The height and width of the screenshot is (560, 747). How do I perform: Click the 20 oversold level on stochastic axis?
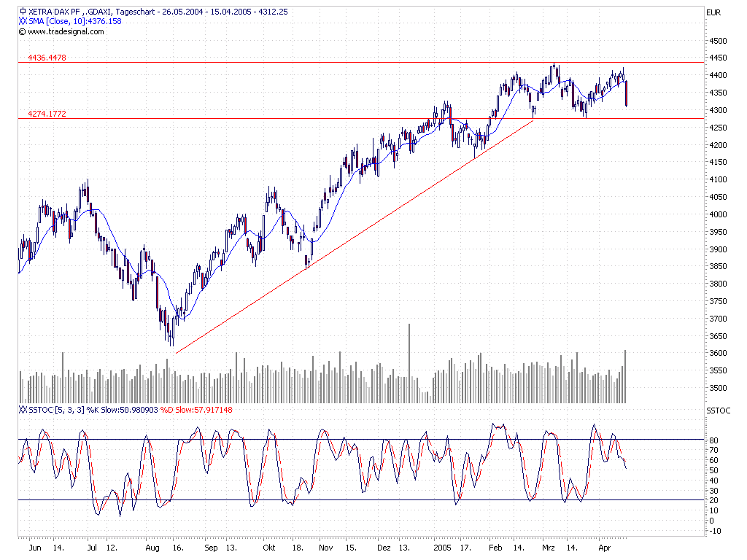714,500
